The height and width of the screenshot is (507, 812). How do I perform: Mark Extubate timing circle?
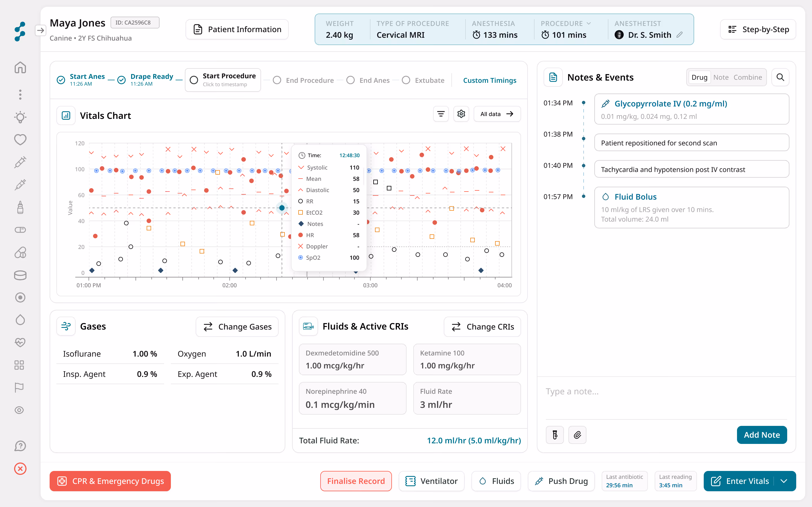406,80
